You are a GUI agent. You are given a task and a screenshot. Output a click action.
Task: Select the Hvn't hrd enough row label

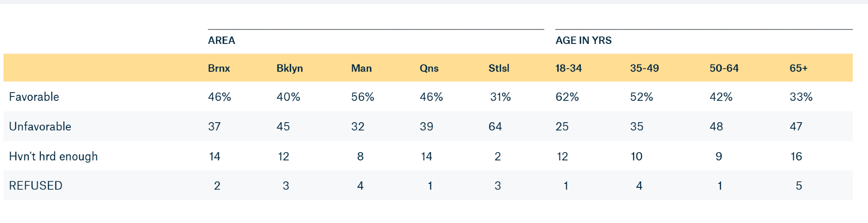click(53, 156)
